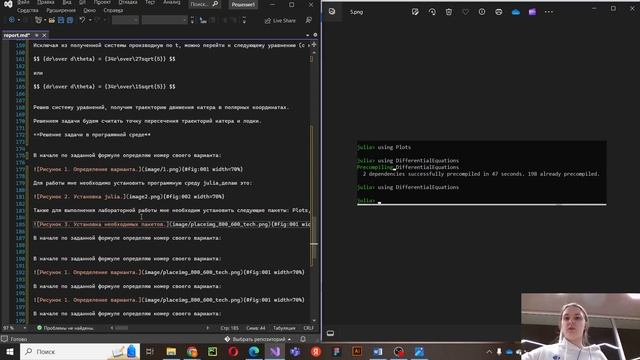Click the Print icon in Photos
Image resolution: width=640 pixels, height=360 pixels.
click(499, 12)
